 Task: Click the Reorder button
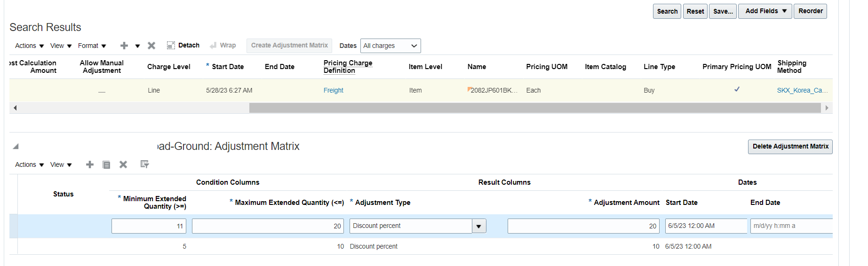pos(811,11)
